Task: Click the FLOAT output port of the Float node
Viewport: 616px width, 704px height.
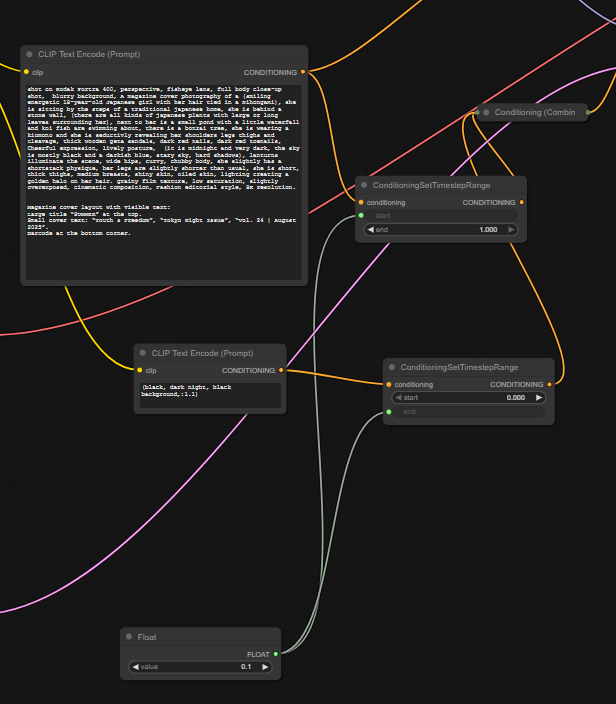Action: point(276,654)
